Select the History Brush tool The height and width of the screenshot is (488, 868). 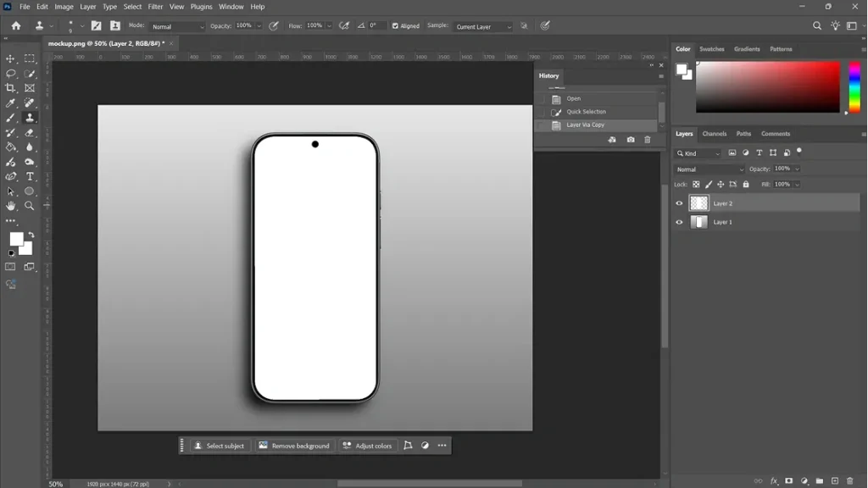point(10,133)
